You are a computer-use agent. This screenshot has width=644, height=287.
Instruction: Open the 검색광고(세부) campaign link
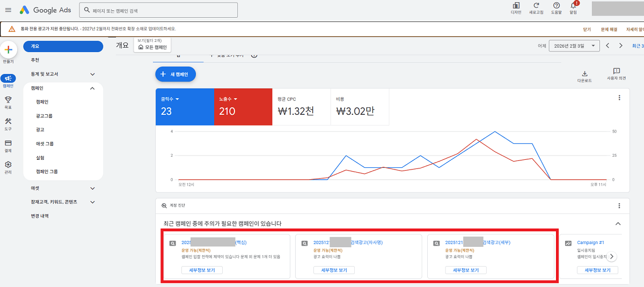coord(478,242)
